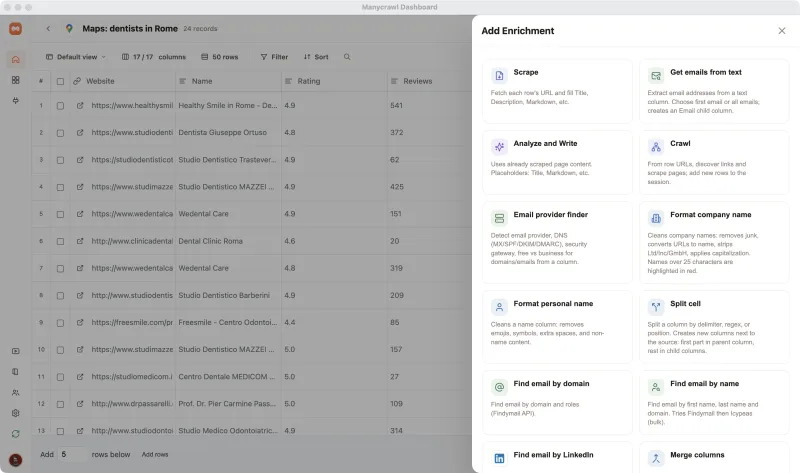This screenshot has height=473, width=800.
Task: Select the Studio Medico Odontoiatric... name cell
Action: coord(228,431)
